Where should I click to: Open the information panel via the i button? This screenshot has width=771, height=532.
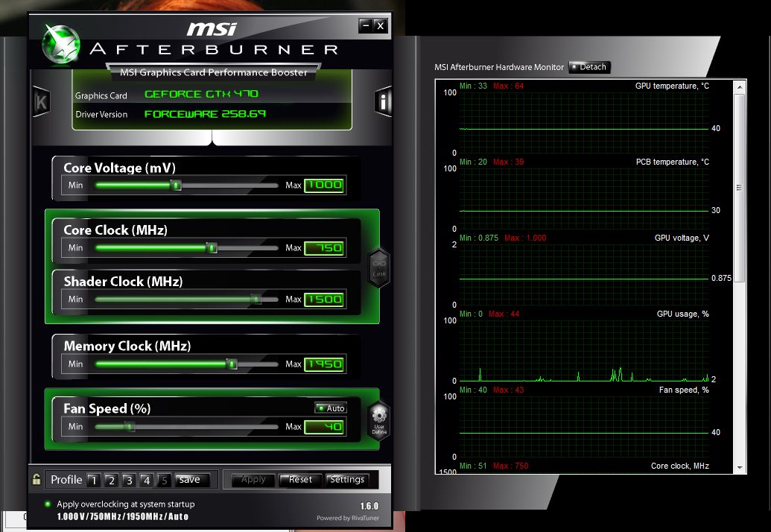(x=383, y=102)
